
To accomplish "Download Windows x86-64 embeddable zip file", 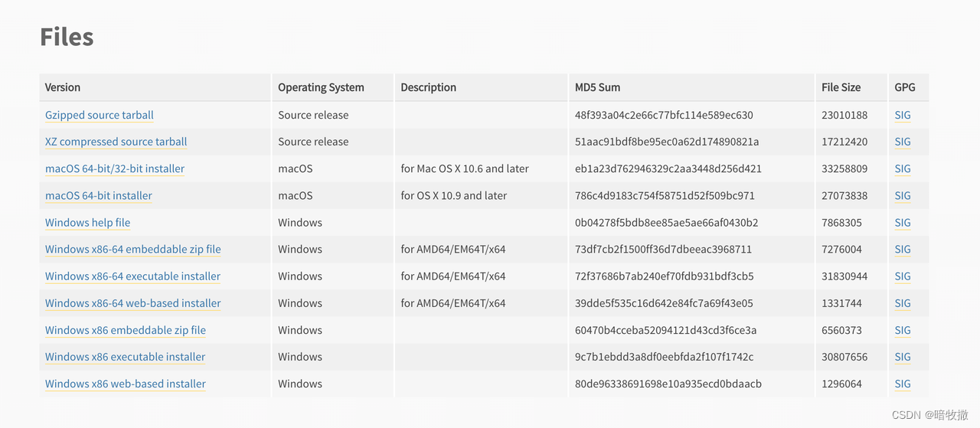I will click(x=132, y=249).
